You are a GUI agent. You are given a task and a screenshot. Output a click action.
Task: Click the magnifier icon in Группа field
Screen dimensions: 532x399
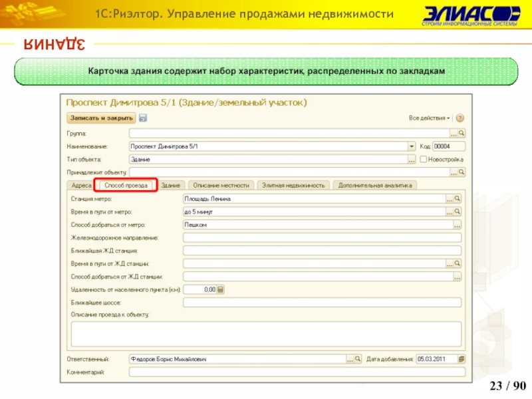[461, 134]
